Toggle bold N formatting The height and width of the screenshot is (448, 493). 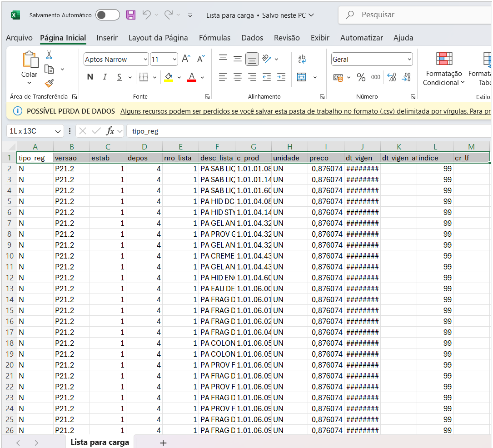tap(90, 77)
